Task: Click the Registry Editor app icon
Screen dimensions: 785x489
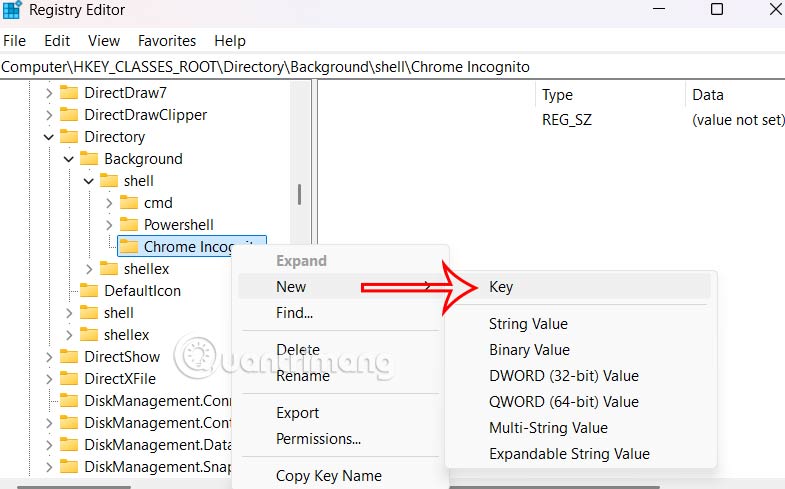Action: (x=12, y=10)
